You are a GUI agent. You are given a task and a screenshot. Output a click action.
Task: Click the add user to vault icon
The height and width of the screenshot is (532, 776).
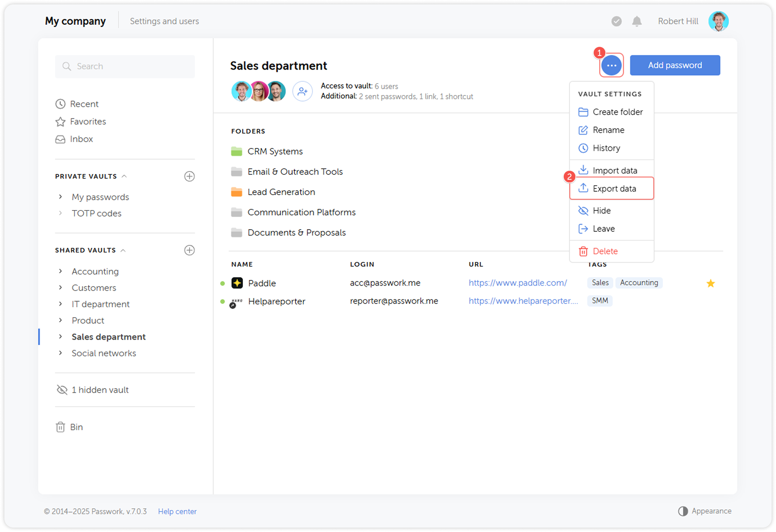[x=302, y=91]
